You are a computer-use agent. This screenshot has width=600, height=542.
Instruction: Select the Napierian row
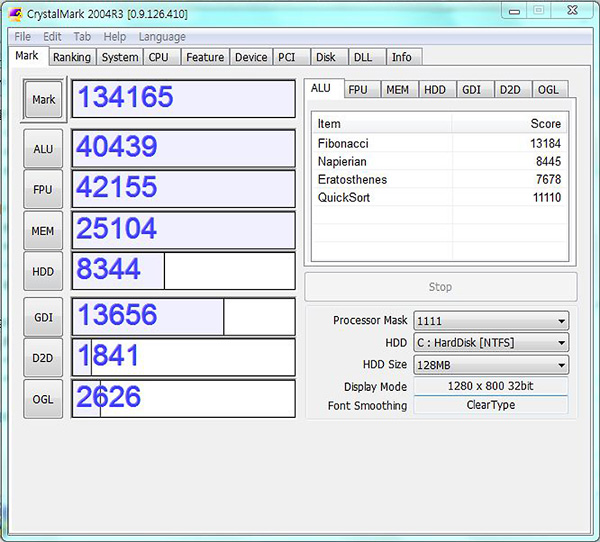pyautogui.click(x=439, y=162)
